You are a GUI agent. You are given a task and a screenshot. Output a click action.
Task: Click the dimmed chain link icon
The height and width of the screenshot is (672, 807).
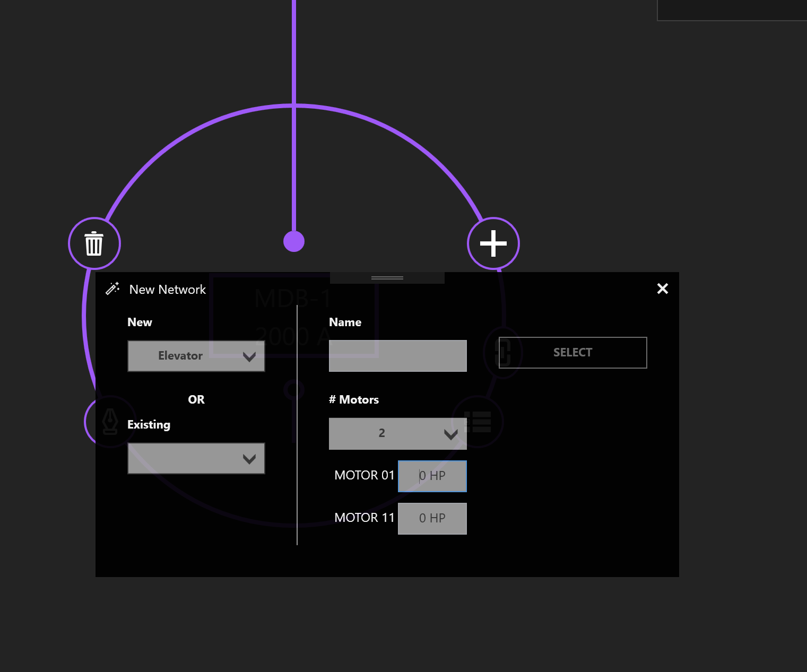[x=502, y=352]
